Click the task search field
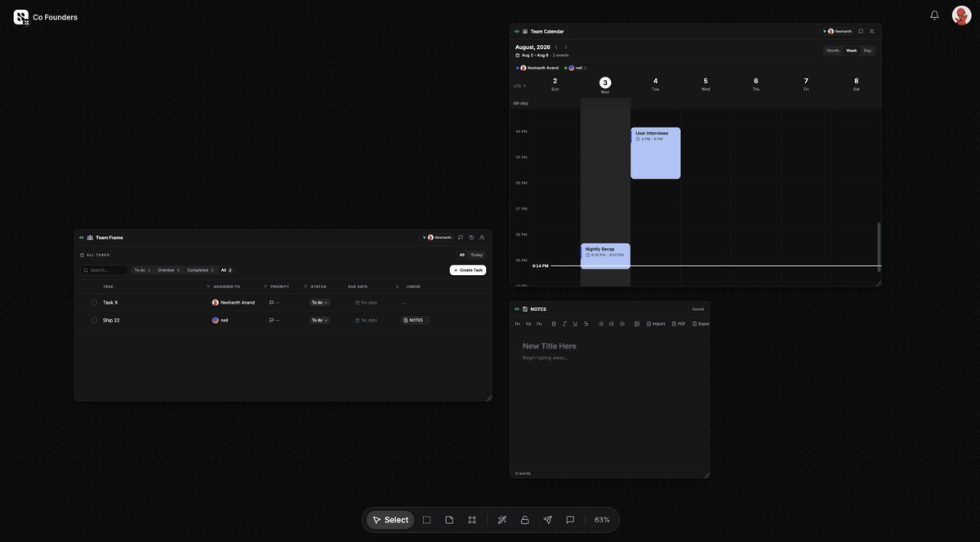Screen dimensions: 980x542 pos(104,270)
